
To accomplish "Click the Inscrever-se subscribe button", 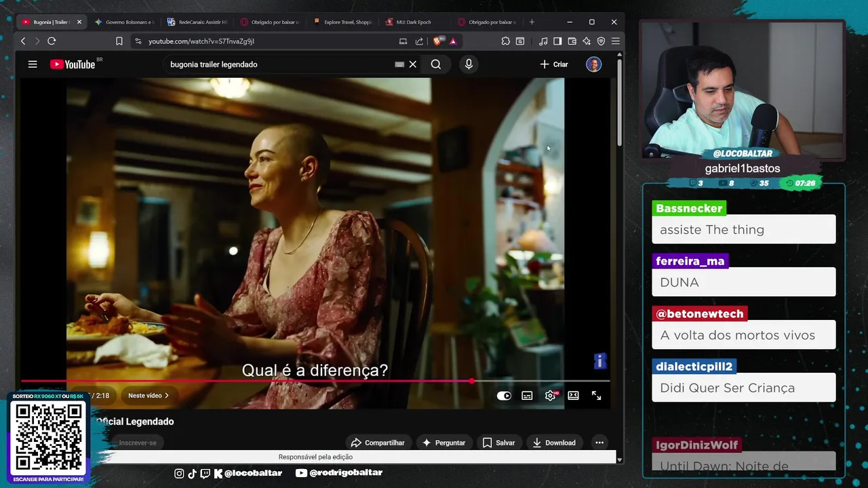I will (138, 443).
